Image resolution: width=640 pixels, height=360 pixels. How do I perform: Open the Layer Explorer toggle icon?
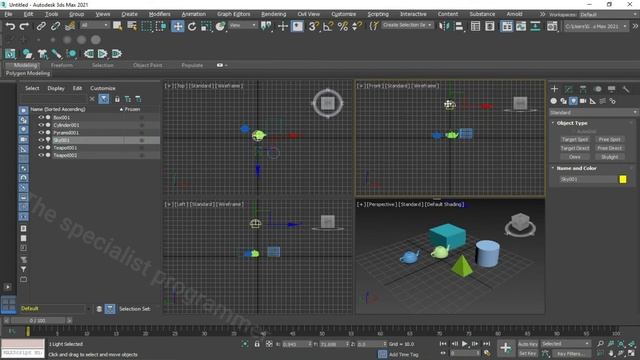tap(489, 27)
